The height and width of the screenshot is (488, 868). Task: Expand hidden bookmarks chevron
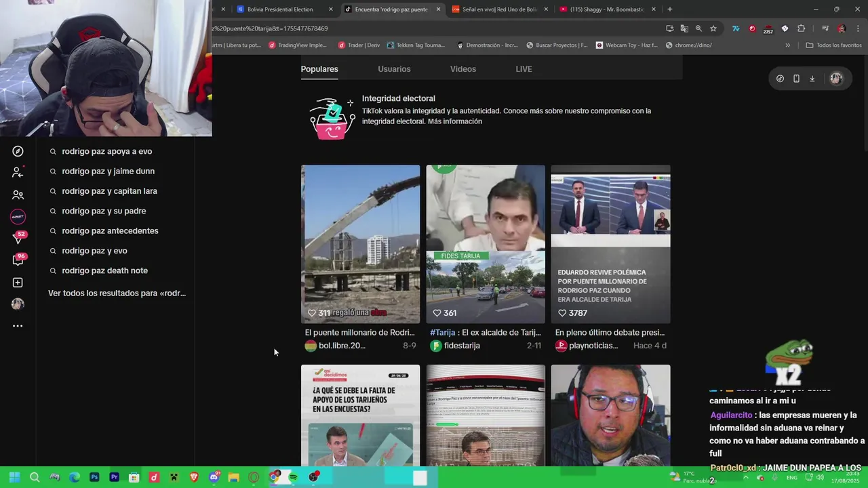787,45
